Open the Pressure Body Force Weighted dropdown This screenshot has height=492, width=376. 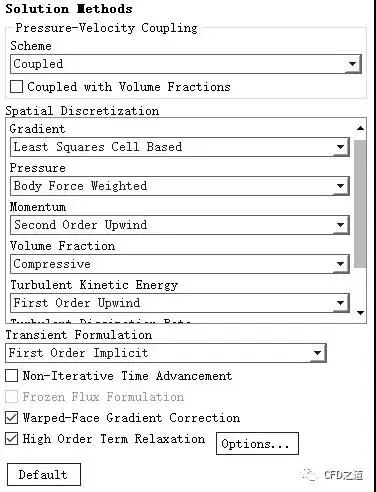click(180, 186)
